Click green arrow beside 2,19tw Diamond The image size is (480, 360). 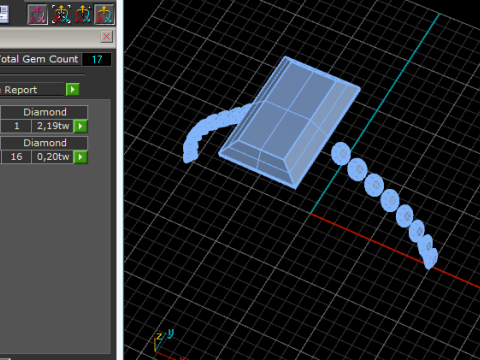point(80,126)
